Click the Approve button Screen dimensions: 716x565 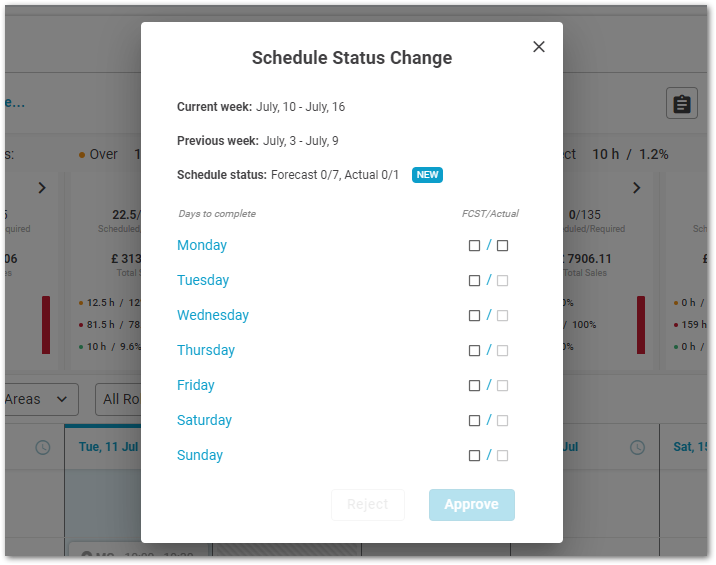tap(472, 505)
